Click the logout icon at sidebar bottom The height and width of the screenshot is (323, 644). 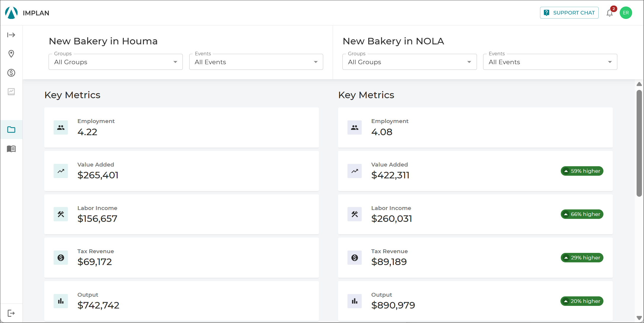pyautogui.click(x=11, y=313)
